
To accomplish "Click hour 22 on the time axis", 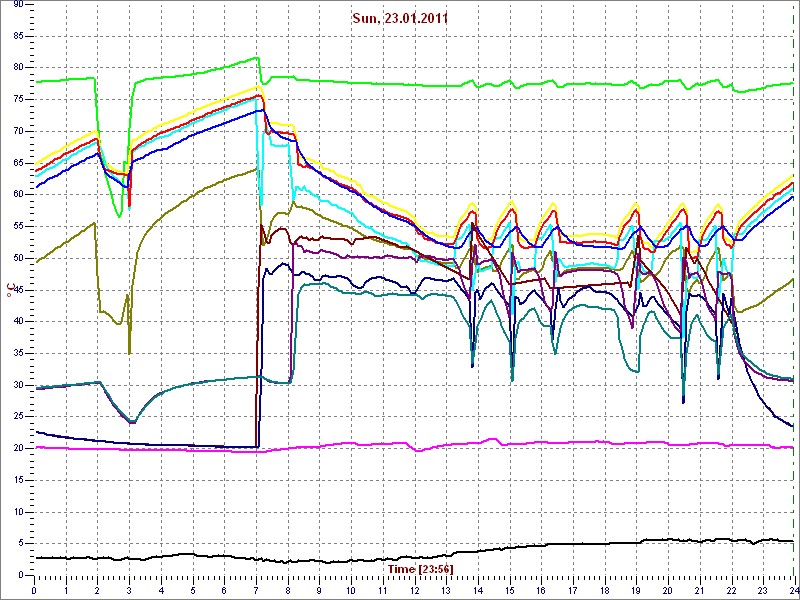I will tap(730, 590).
